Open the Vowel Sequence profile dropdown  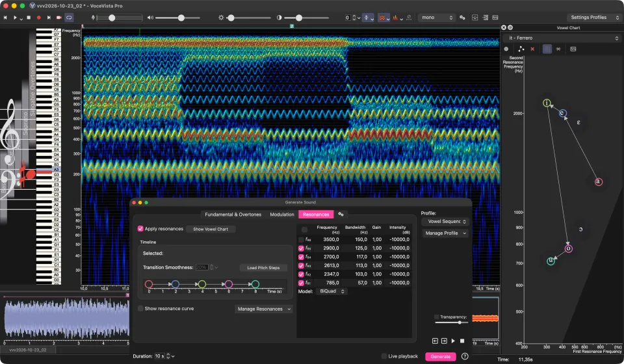pyautogui.click(x=445, y=222)
